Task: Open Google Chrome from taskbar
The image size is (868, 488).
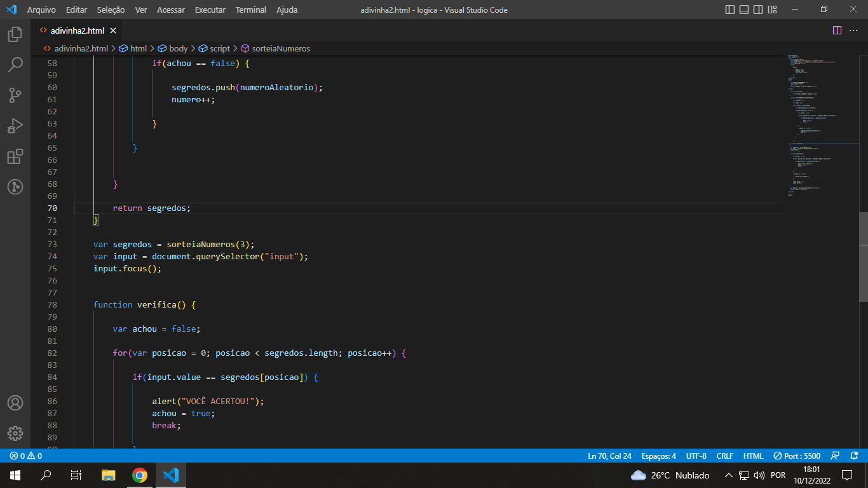Action: coord(140,475)
